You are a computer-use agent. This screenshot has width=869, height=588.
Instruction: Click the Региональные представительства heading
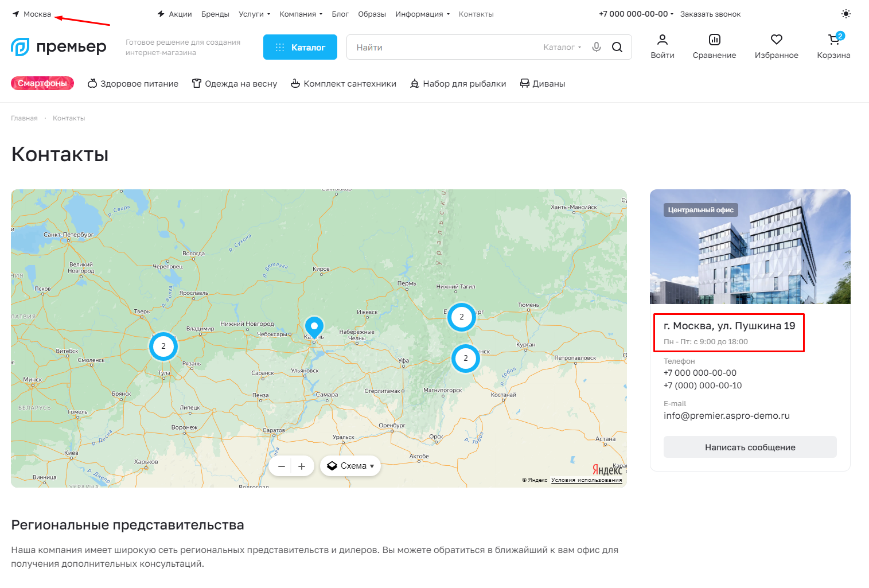point(128,525)
